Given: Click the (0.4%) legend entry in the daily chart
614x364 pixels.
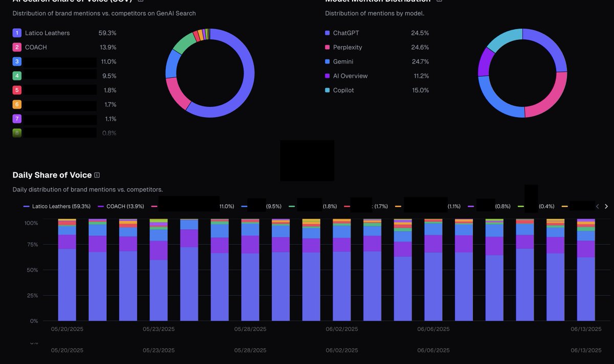Looking at the screenshot, I should point(536,207).
